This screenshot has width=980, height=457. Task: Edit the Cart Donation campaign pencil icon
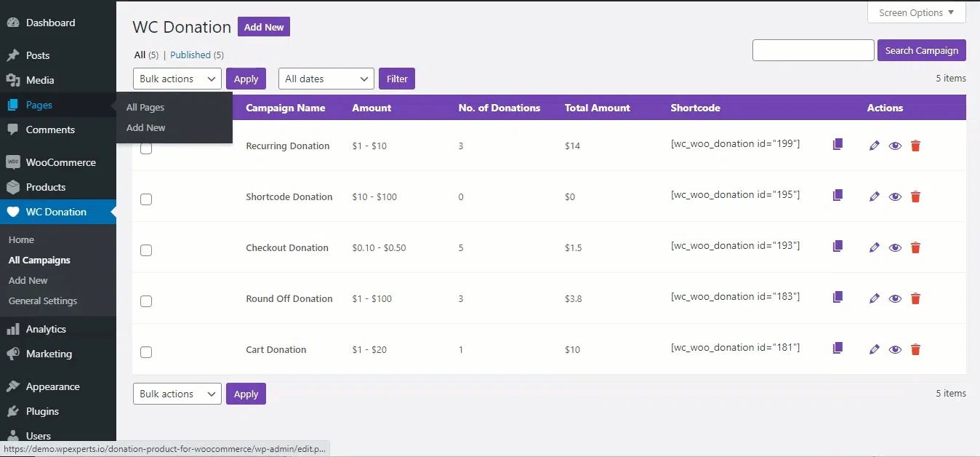click(875, 349)
